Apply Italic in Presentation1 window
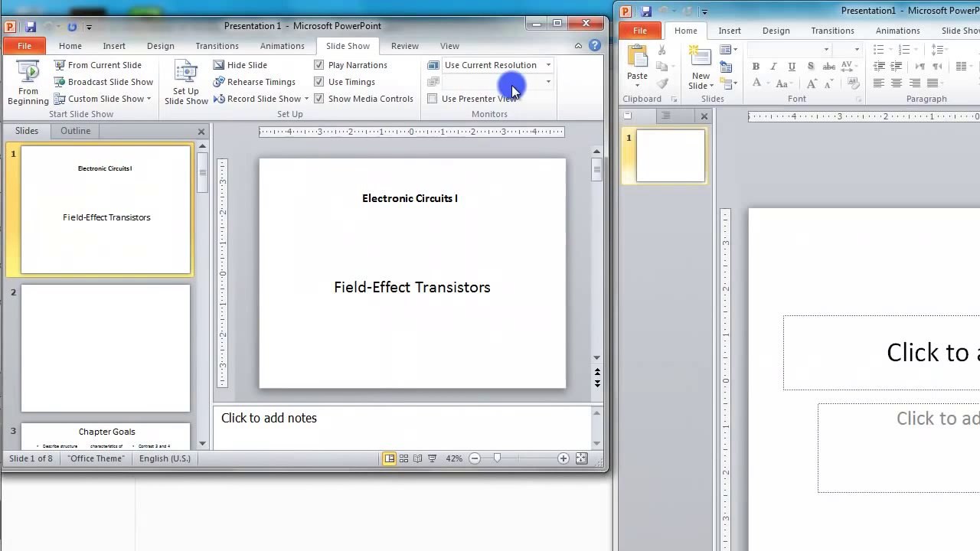This screenshot has width=980, height=551. [x=773, y=67]
